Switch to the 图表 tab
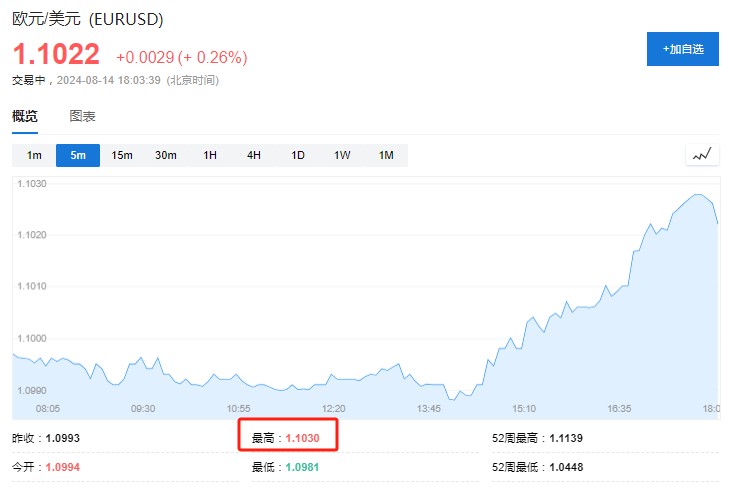The height and width of the screenshot is (497, 738). pyautogui.click(x=82, y=116)
